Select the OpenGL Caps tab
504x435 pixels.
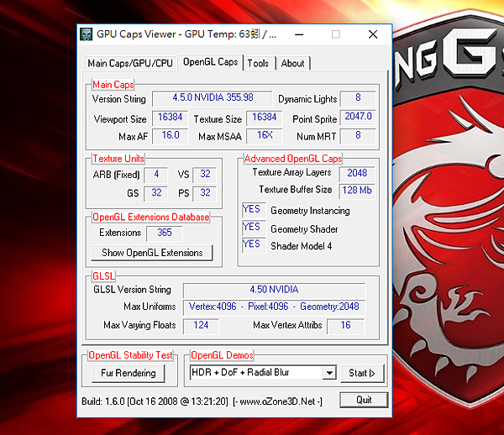(x=211, y=61)
